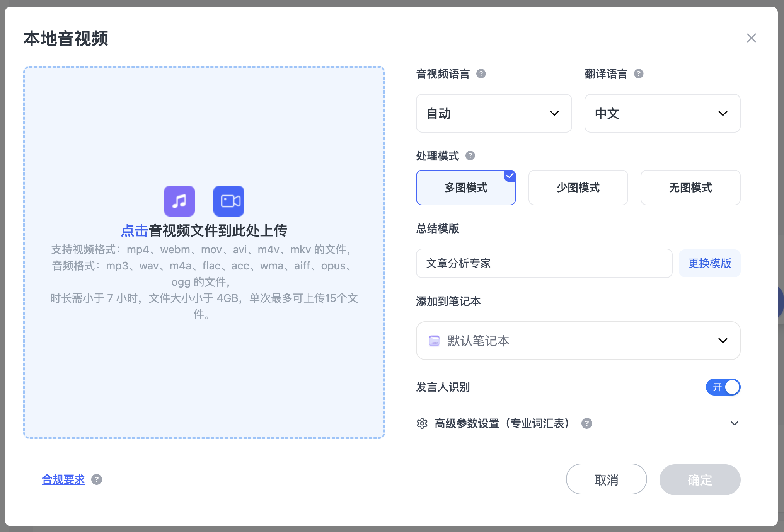This screenshot has height=532, width=784.
Task: Select 少图模式 processing mode
Action: pyautogui.click(x=578, y=188)
